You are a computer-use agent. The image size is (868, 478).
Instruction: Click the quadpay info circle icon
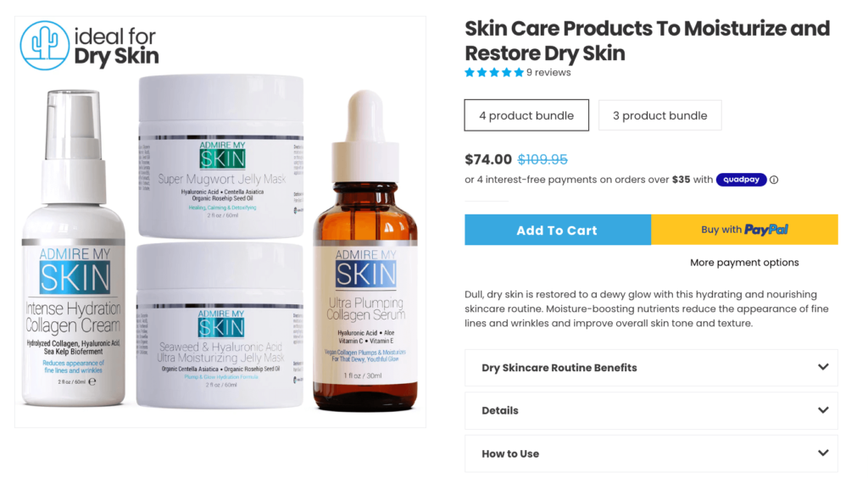click(x=774, y=180)
